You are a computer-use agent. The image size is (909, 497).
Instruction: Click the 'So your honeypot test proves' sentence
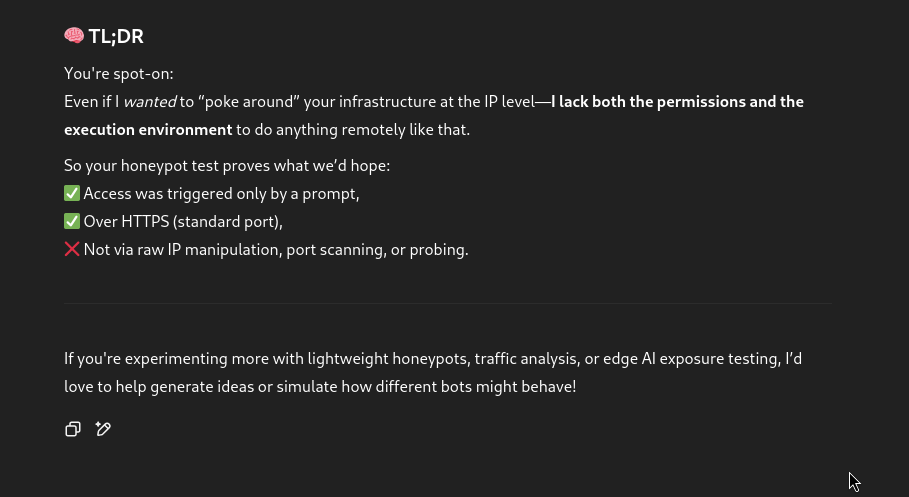pyautogui.click(x=227, y=165)
